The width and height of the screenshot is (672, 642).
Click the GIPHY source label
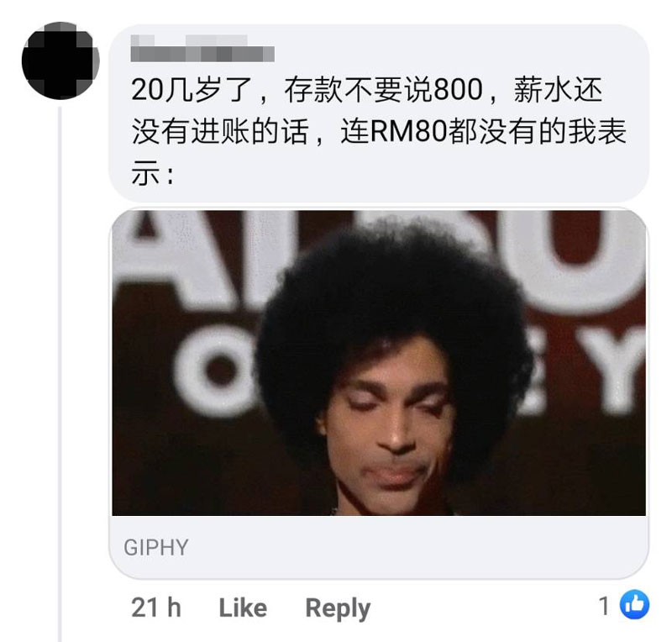(x=156, y=547)
